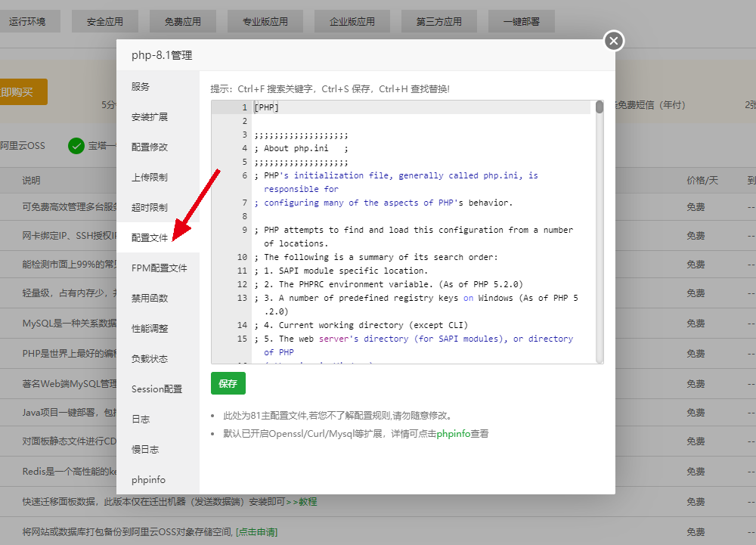
Task: View 负载状态 page
Action: coord(150,359)
